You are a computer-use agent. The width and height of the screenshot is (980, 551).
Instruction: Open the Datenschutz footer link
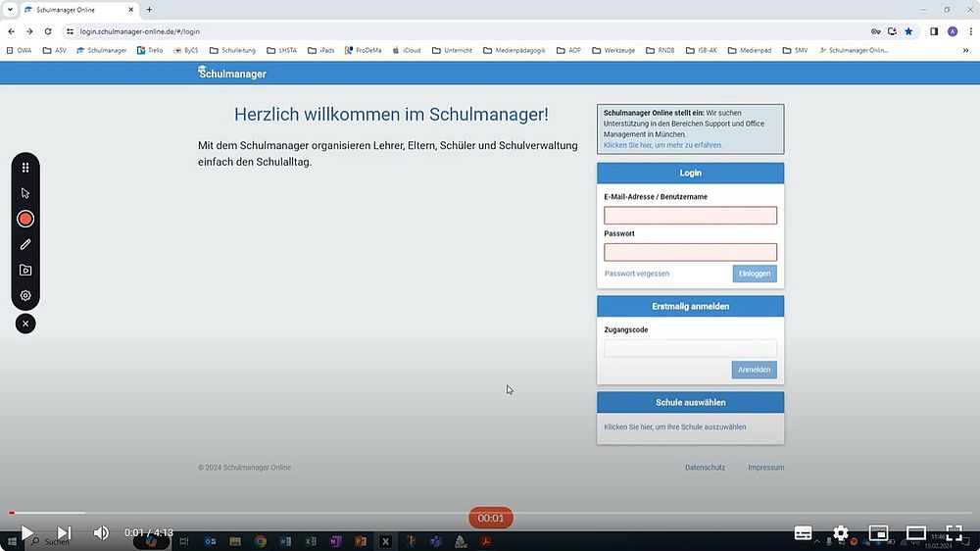click(705, 468)
